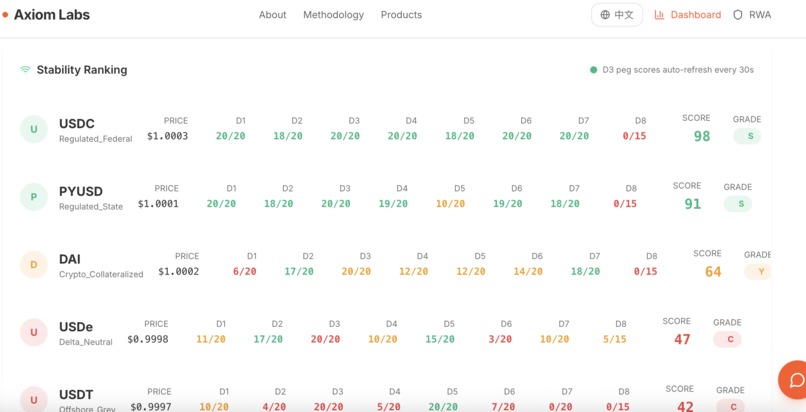The height and width of the screenshot is (412, 806).
Task: Click USDC D8 value 0/15
Action: [634, 136]
